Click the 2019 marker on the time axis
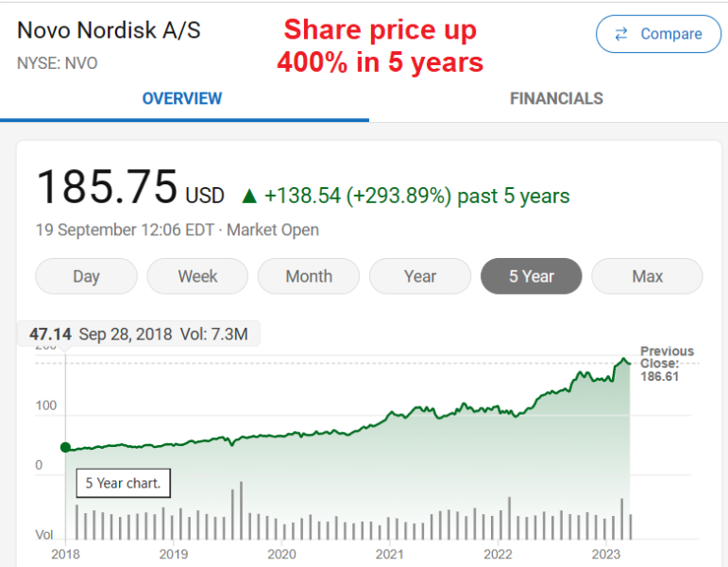This screenshot has width=728, height=567. [x=174, y=554]
